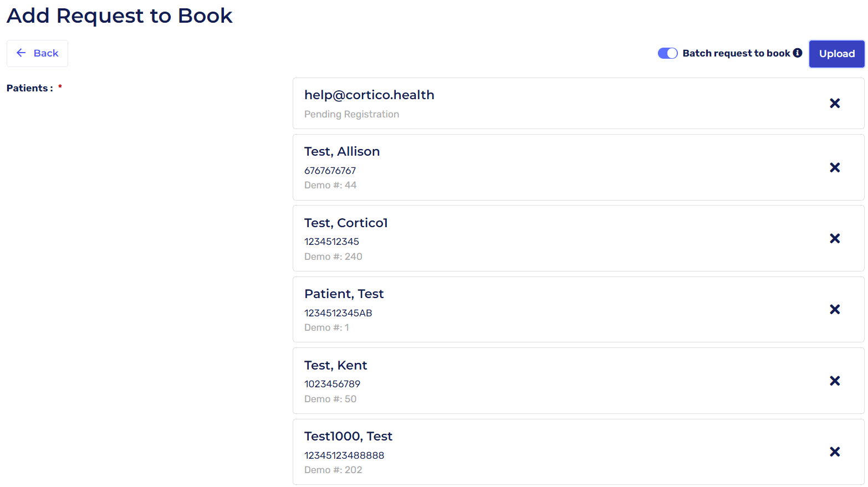Remove help@cortico.health pending registration entry
Screen dimensions: 868x487
click(835, 104)
